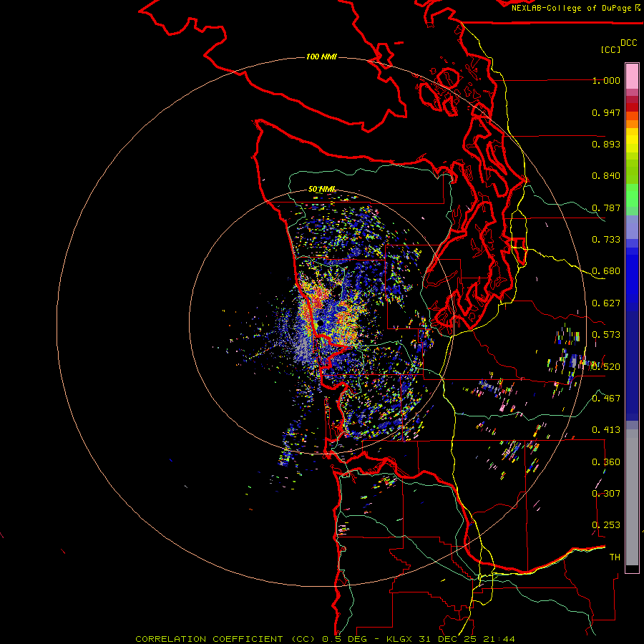Click the TH label at the color bar bottom

pyautogui.click(x=615, y=557)
